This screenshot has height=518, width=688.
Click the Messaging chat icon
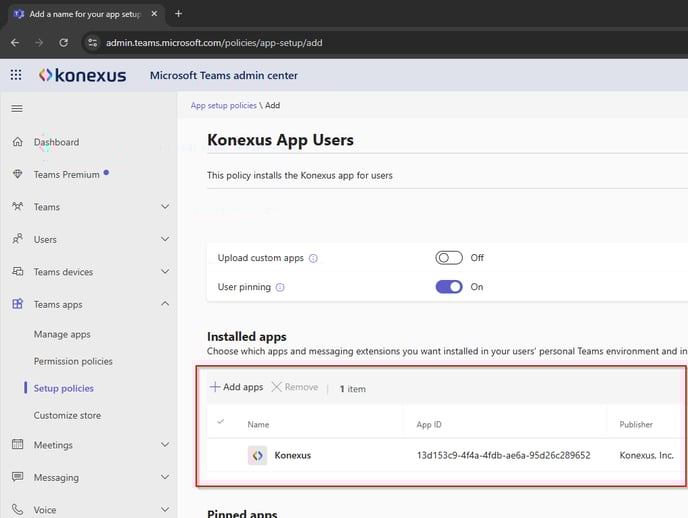click(18, 477)
